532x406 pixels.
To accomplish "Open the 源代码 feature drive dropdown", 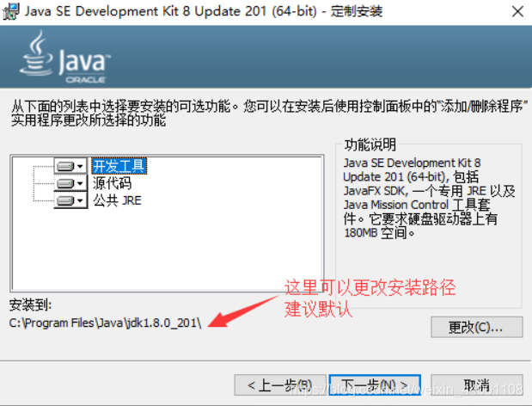I will [70, 184].
